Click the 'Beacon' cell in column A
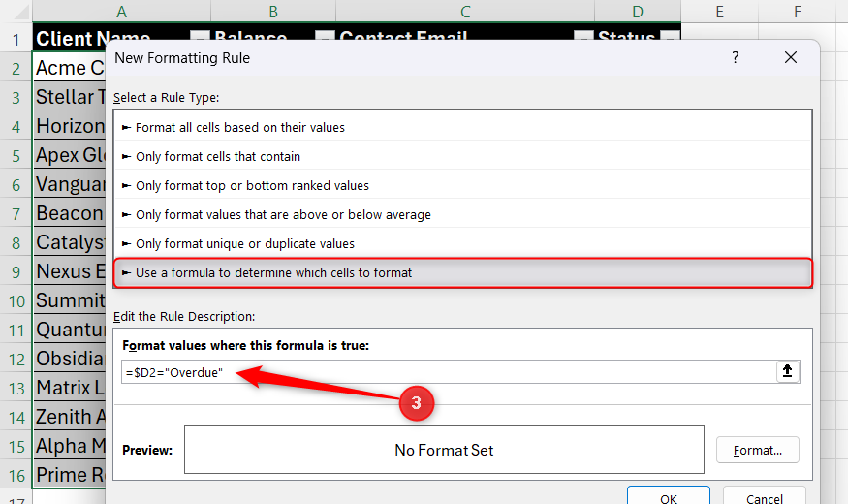Viewport: 848px width, 504px height. pos(69,213)
